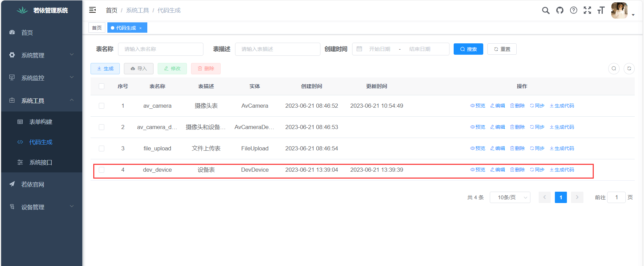The image size is (644, 266).
Task: Click the 结束日期 date field
Action: (x=420, y=49)
